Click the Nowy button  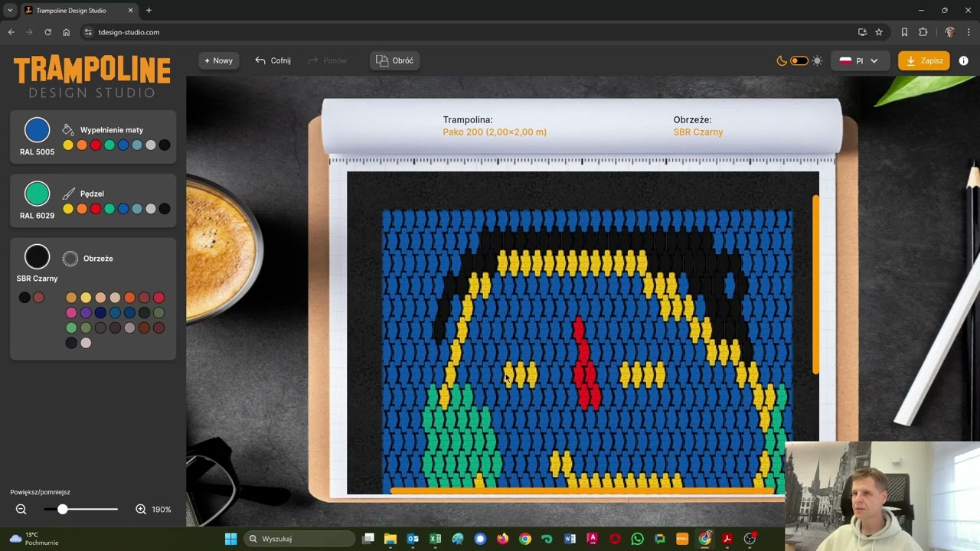218,60
